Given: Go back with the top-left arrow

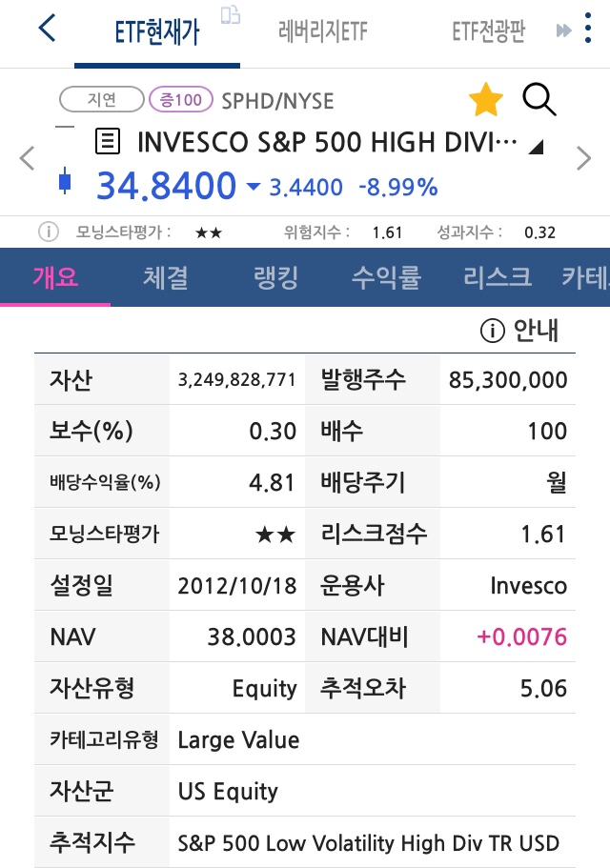Looking at the screenshot, I should pos(47,28).
